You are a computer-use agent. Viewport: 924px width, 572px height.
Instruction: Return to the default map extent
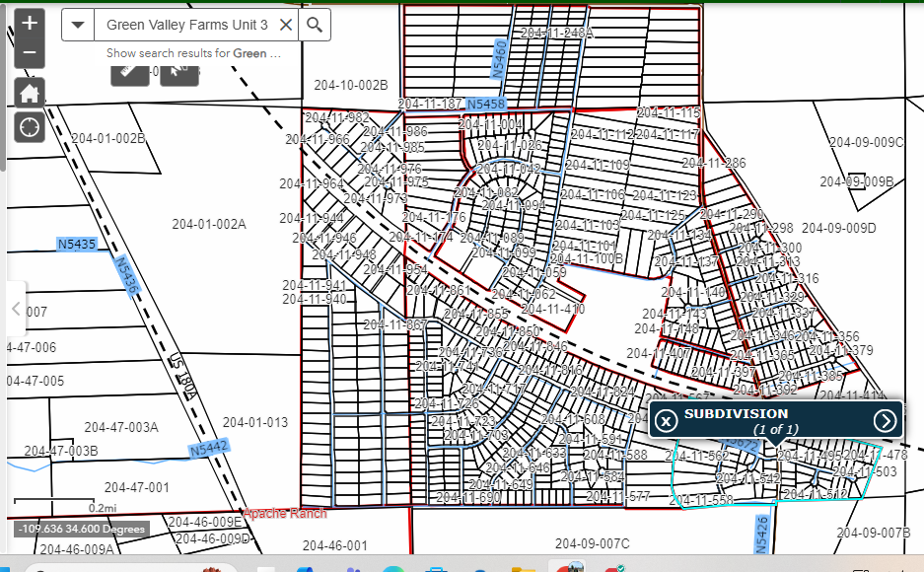[x=30, y=94]
